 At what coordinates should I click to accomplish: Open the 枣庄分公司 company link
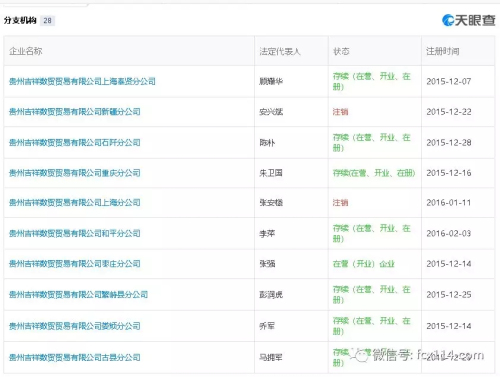click(74, 264)
